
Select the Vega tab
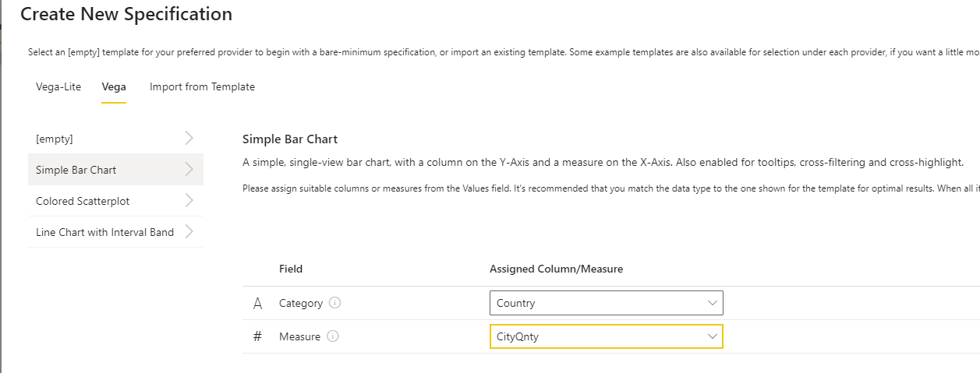click(114, 86)
